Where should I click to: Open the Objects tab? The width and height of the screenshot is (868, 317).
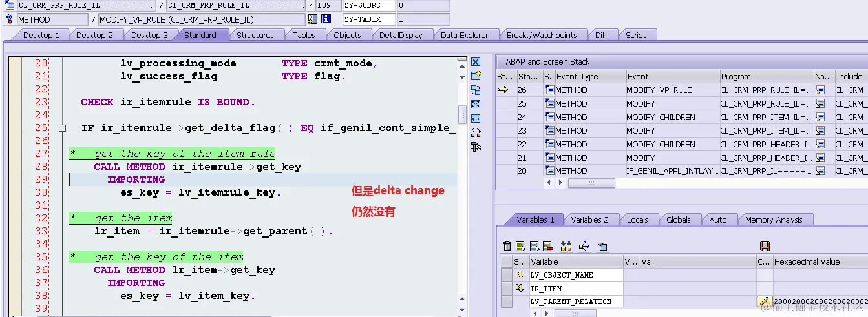347,35
